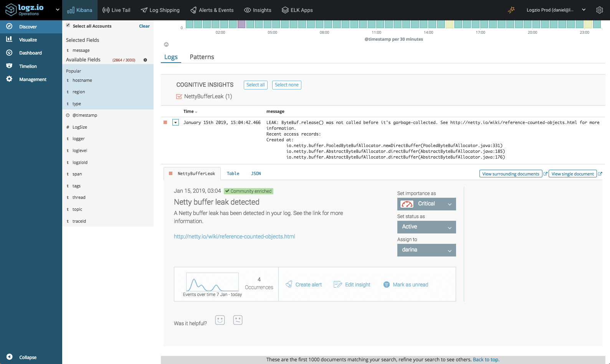Click View surrounding documents
The width and height of the screenshot is (610, 364).
(511, 174)
